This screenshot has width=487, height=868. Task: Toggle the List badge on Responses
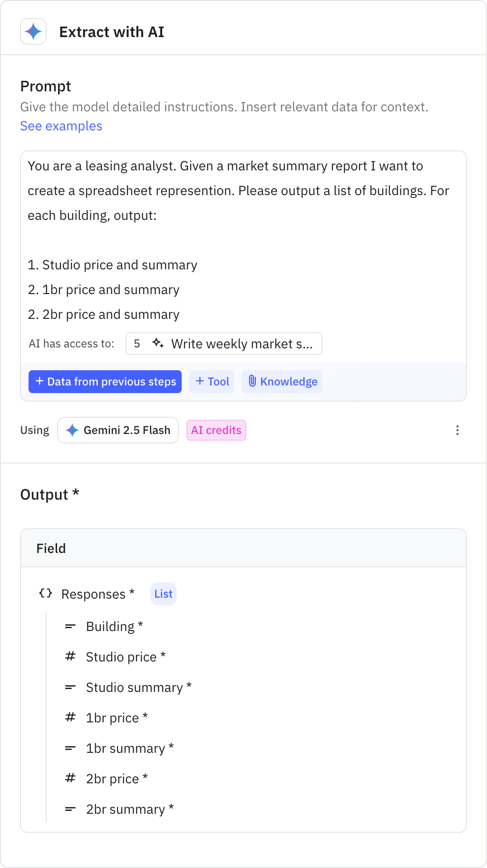pyautogui.click(x=163, y=593)
